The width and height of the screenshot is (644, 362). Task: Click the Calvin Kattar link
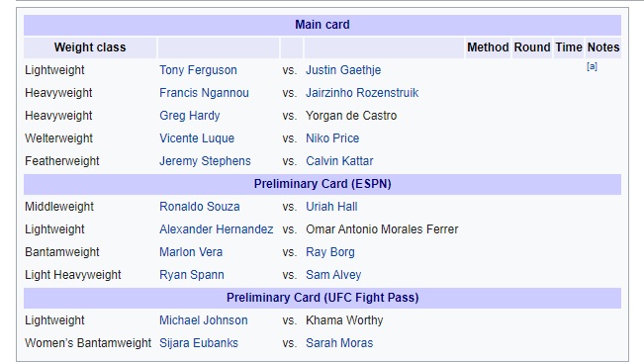point(339,161)
